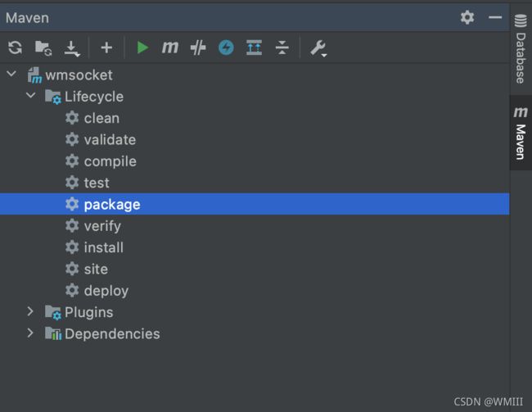Show dependencies diagram icon
This screenshot has width=532, height=412.
pyautogui.click(x=254, y=48)
